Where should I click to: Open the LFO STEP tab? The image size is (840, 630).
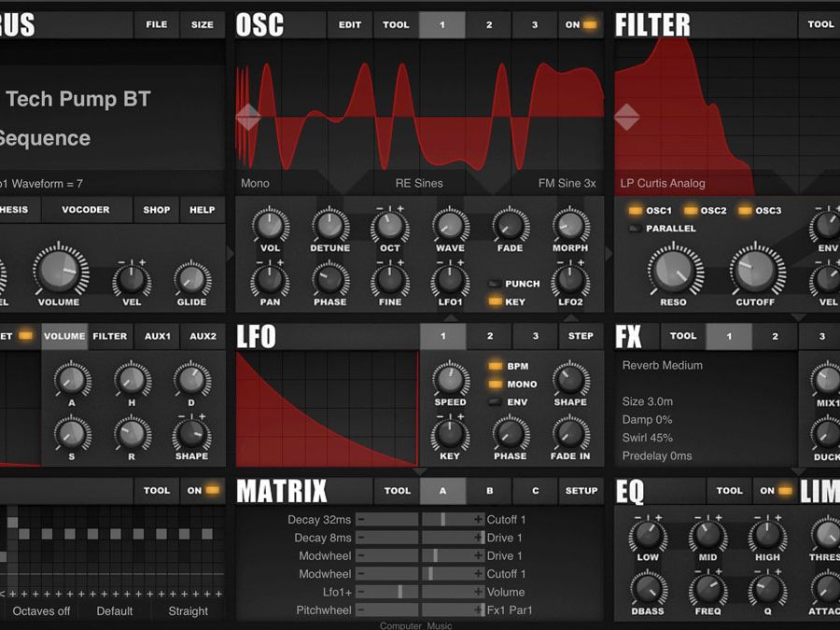point(581,336)
